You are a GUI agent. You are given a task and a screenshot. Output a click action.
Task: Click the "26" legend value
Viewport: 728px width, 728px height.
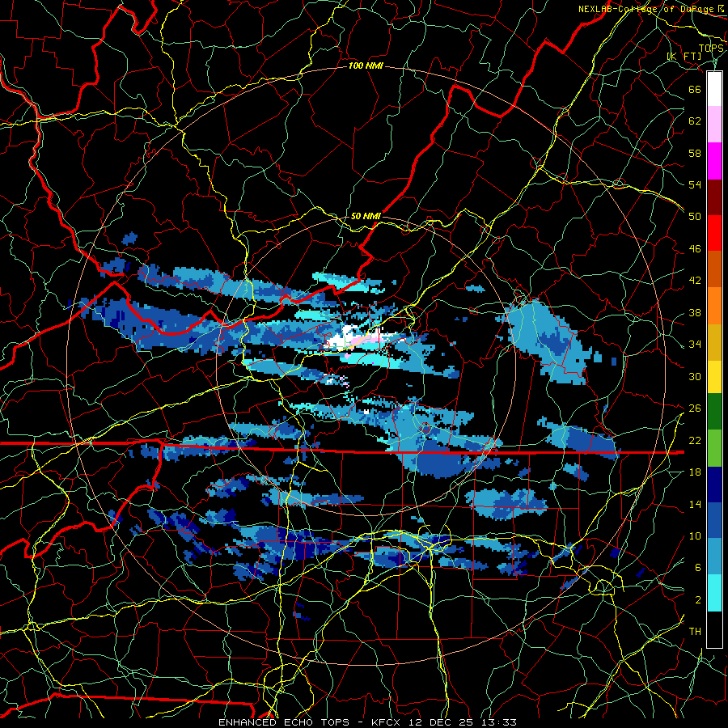695,408
